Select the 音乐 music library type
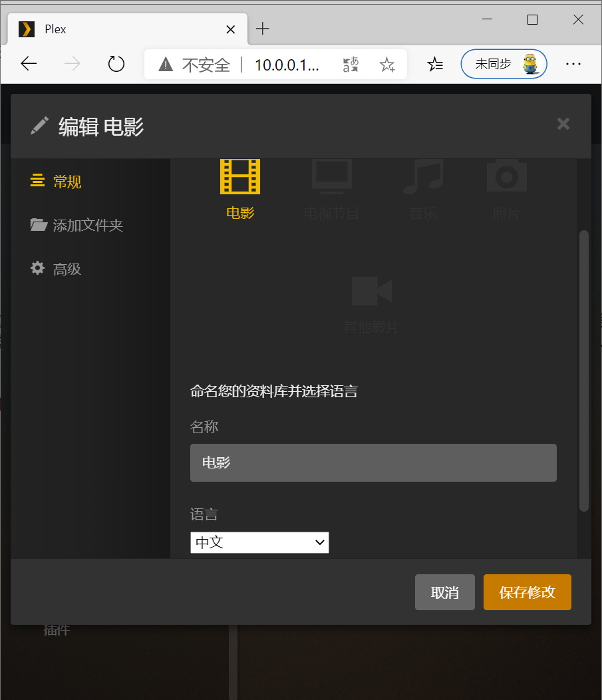The image size is (602, 700). coord(423,190)
